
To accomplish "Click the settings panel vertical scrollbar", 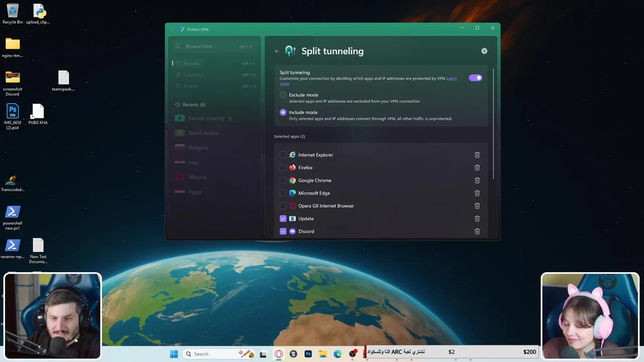I will (x=494, y=123).
